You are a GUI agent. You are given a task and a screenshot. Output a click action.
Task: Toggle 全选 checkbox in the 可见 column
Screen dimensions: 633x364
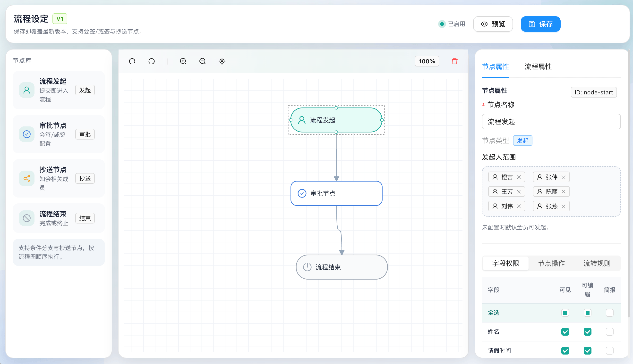[565, 313]
